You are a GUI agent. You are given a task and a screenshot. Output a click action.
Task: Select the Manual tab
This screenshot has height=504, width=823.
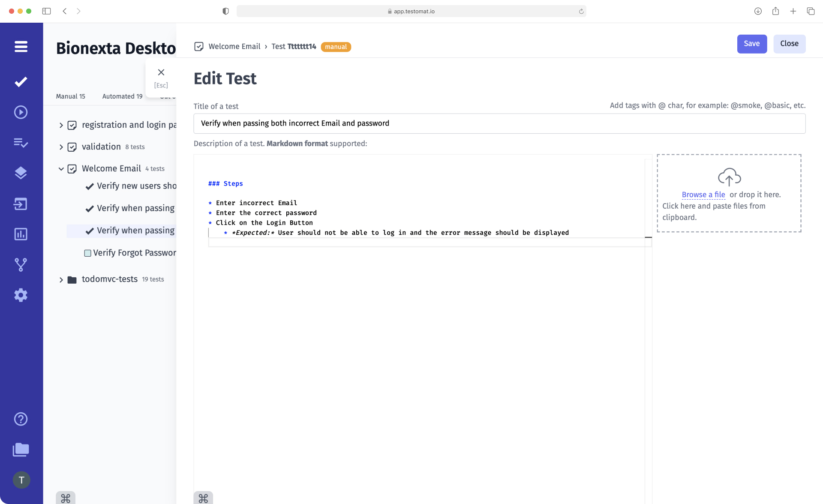[x=71, y=96]
